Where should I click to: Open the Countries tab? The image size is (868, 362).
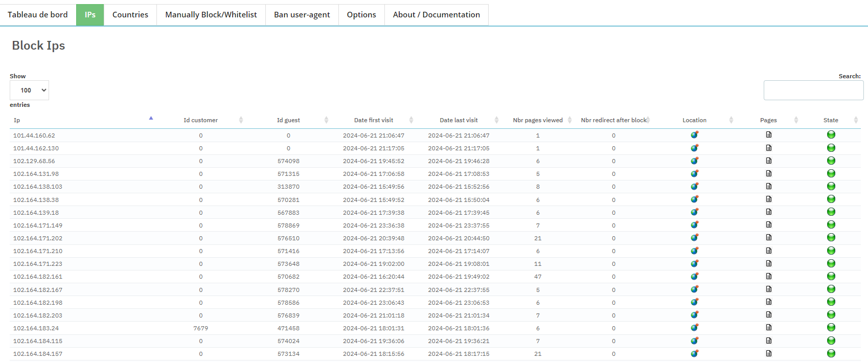130,15
